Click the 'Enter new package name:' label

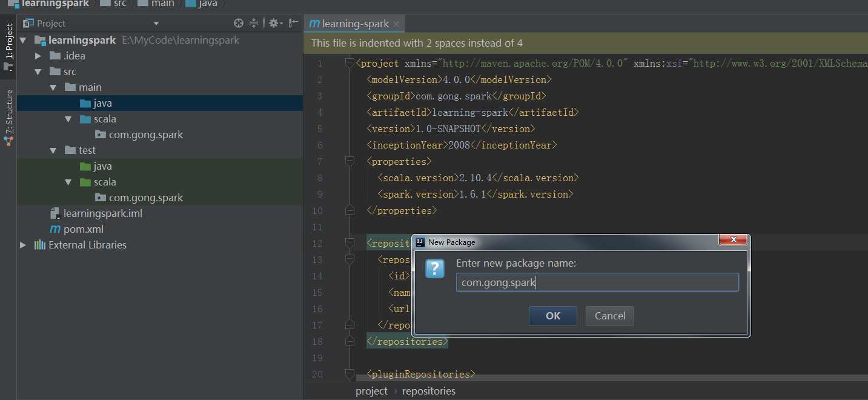(x=516, y=263)
